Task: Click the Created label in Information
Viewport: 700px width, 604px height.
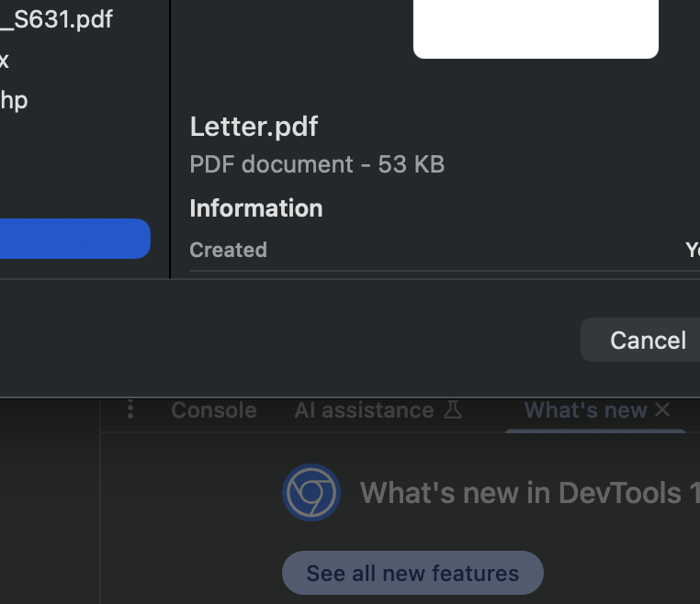Action: [228, 250]
